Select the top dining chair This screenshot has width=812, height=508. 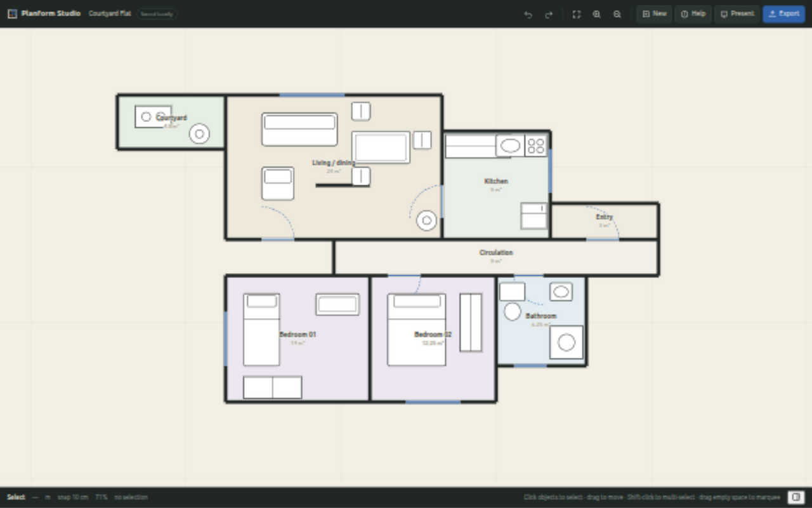tap(361, 111)
